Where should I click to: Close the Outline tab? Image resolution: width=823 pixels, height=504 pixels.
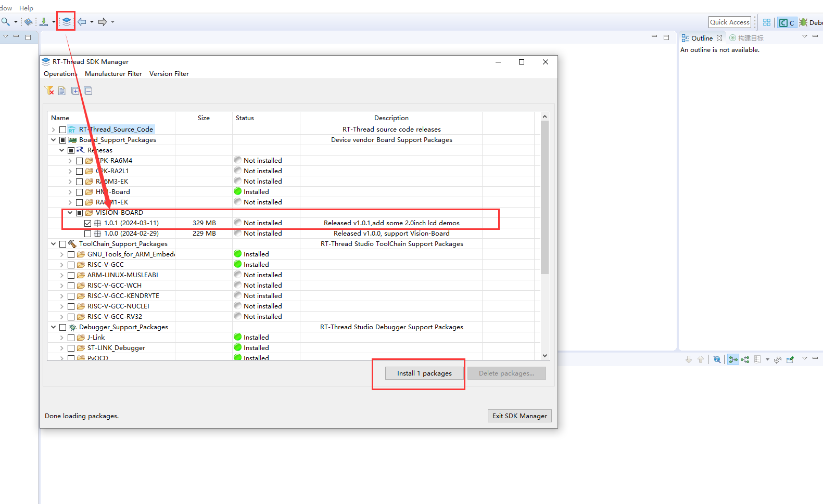click(719, 38)
